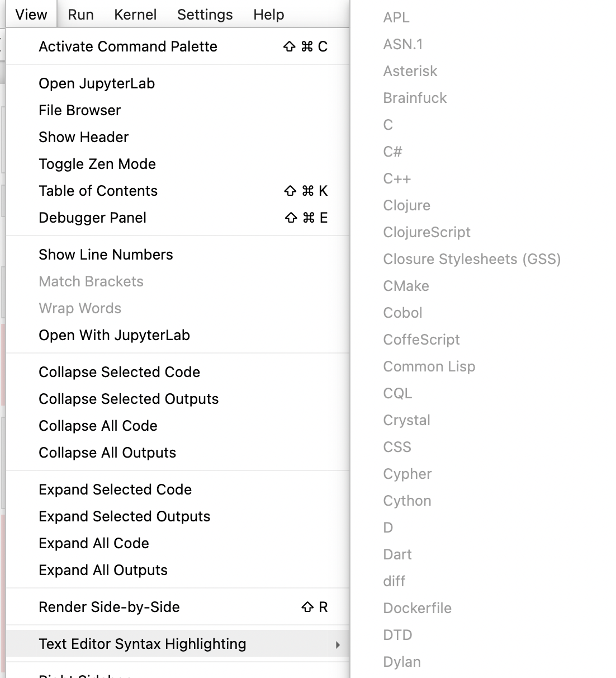
Task: Choose C++ language entry
Action: coord(397,178)
